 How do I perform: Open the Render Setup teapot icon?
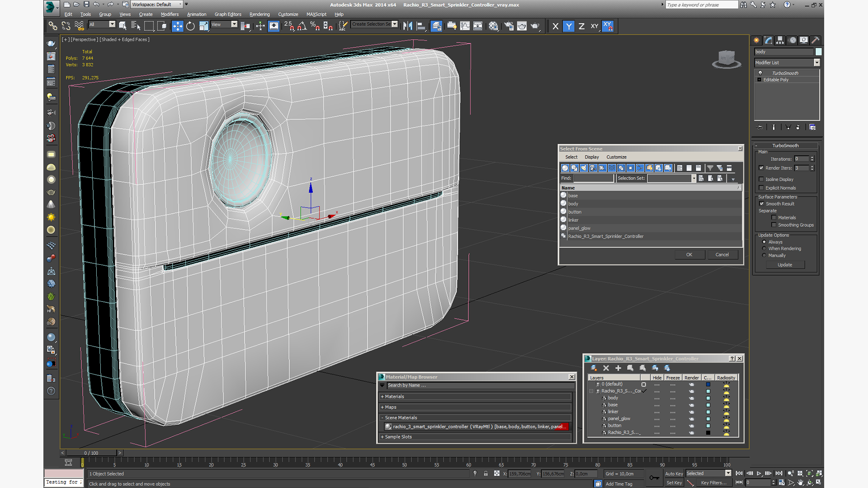click(x=509, y=26)
